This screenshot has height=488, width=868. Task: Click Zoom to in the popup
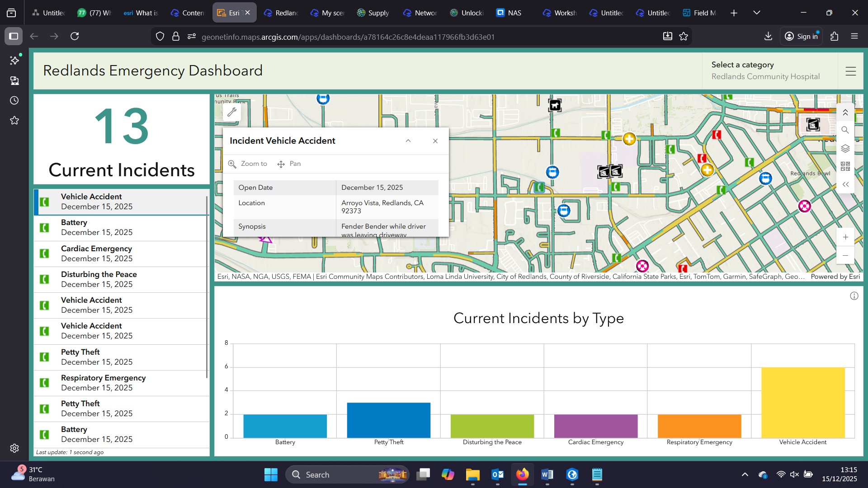point(248,164)
